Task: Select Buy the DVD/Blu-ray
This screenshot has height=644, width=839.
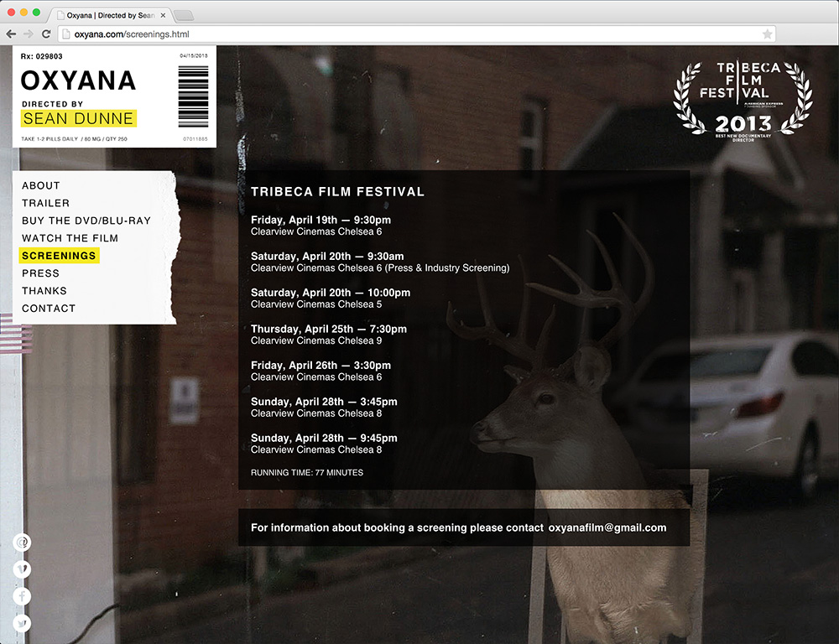Action: pyautogui.click(x=86, y=221)
